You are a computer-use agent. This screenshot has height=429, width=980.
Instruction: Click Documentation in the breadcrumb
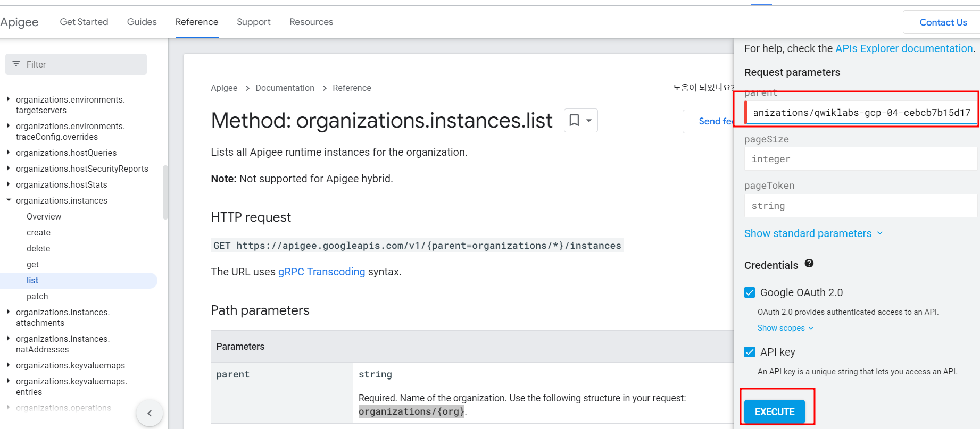click(x=285, y=88)
